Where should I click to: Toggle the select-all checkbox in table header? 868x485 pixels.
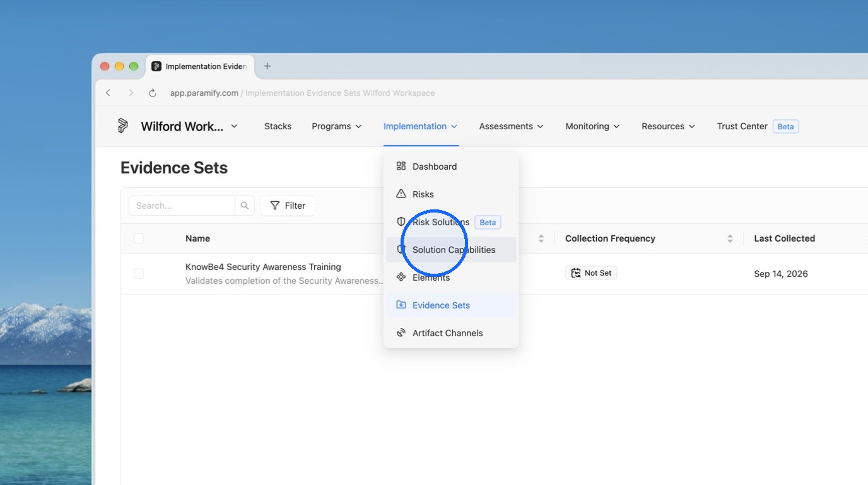pos(139,238)
